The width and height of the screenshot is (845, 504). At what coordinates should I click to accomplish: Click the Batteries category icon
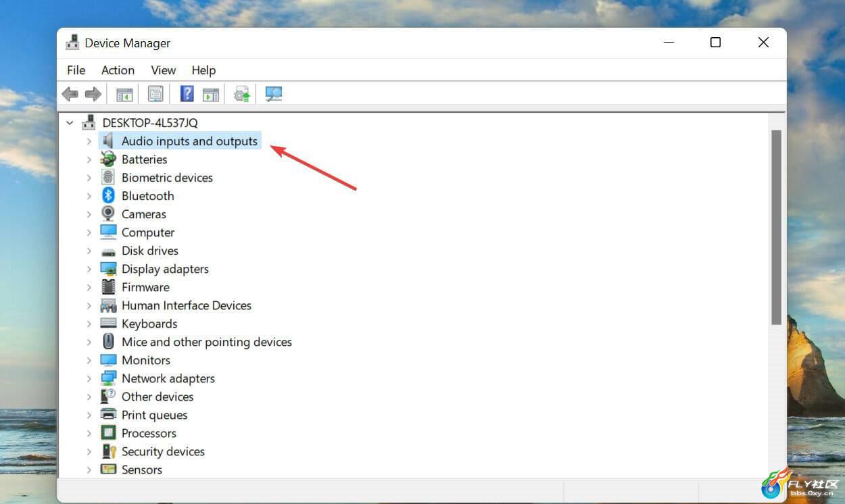coord(108,159)
